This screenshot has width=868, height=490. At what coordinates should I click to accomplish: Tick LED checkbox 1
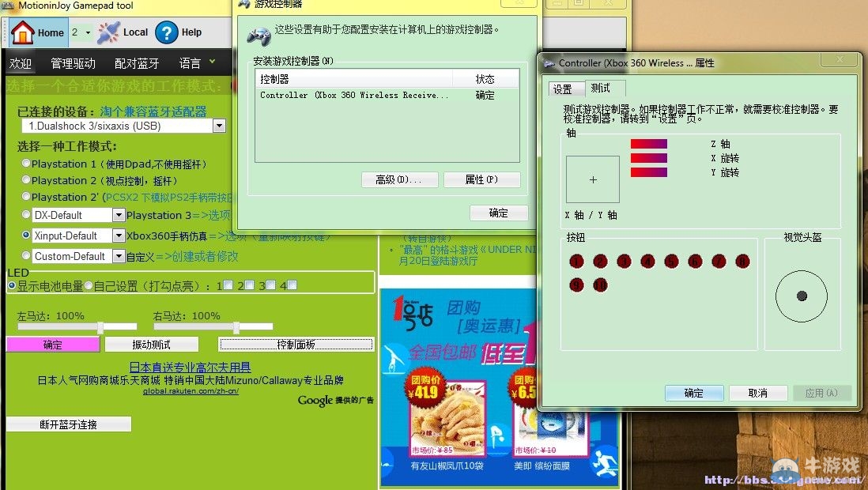tap(228, 285)
